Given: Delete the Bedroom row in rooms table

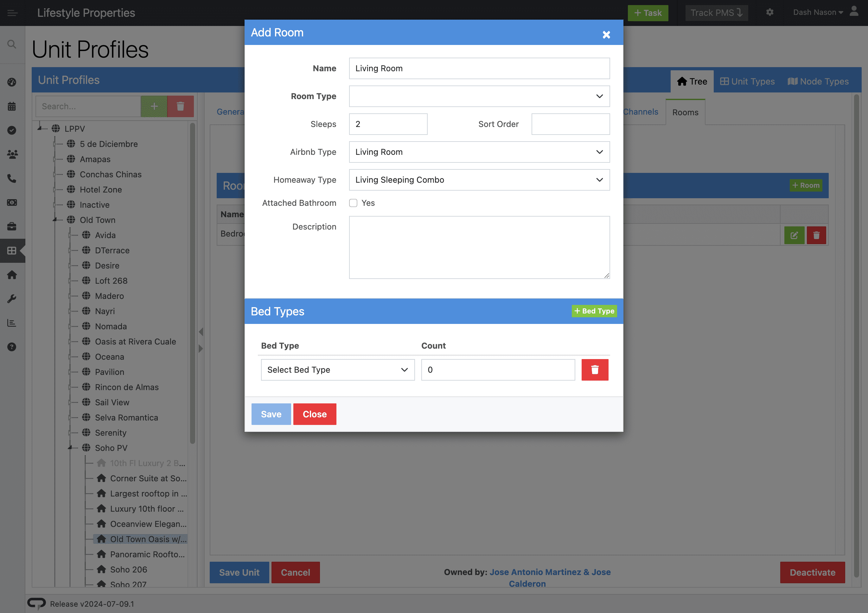Looking at the screenshot, I should coord(816,235).
